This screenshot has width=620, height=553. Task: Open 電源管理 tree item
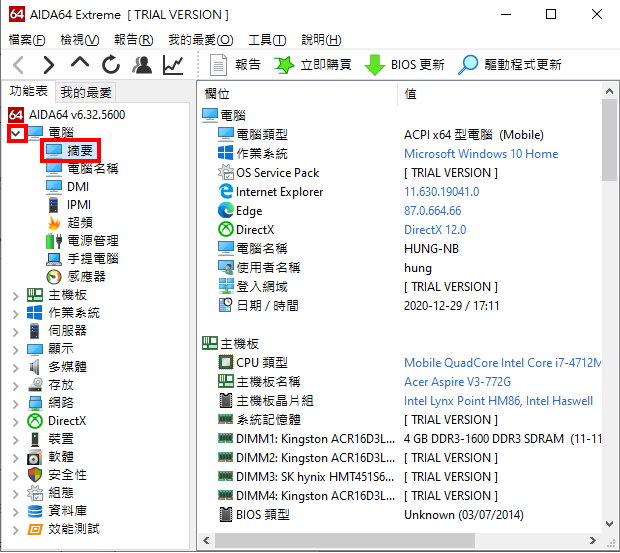point(93,241)
